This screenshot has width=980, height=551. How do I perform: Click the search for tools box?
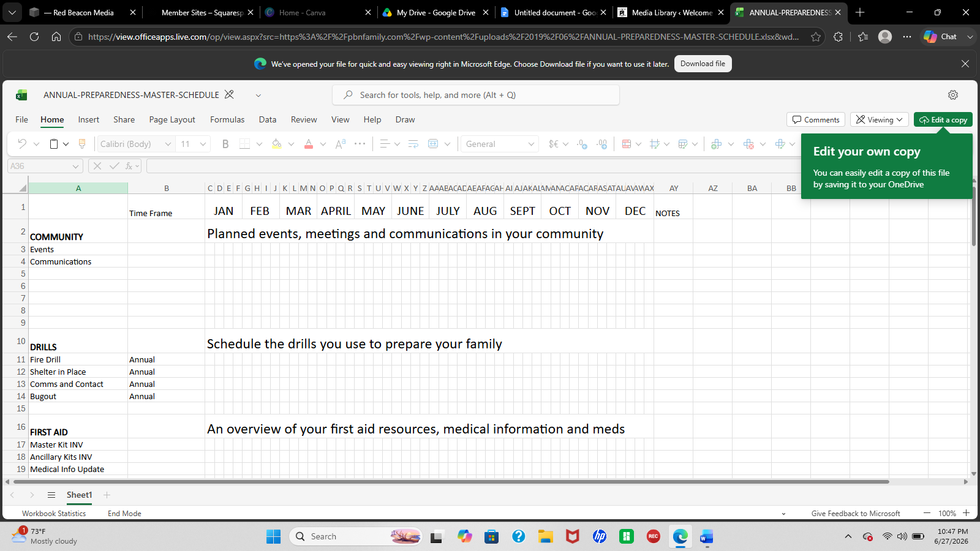pyautogui.click(x=476, y=95)
